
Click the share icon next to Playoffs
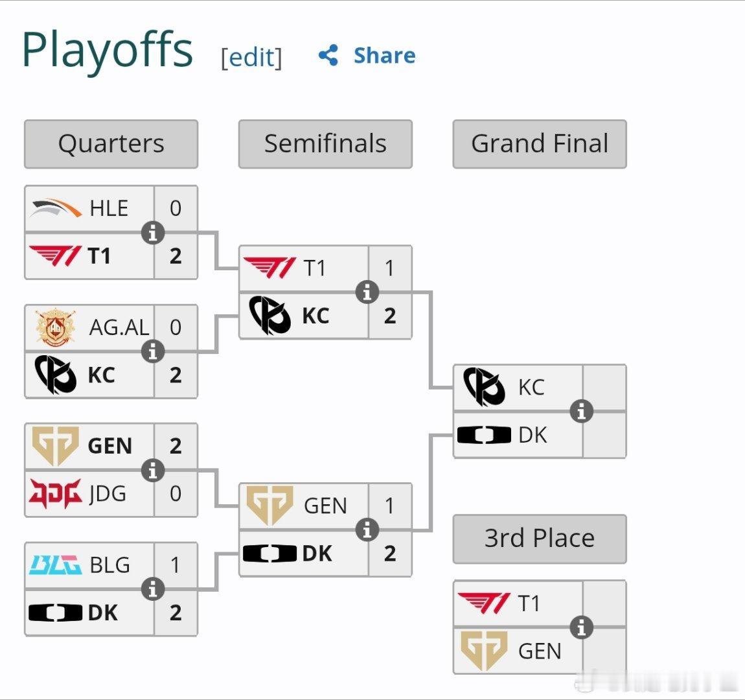click(x=328, y=55)
